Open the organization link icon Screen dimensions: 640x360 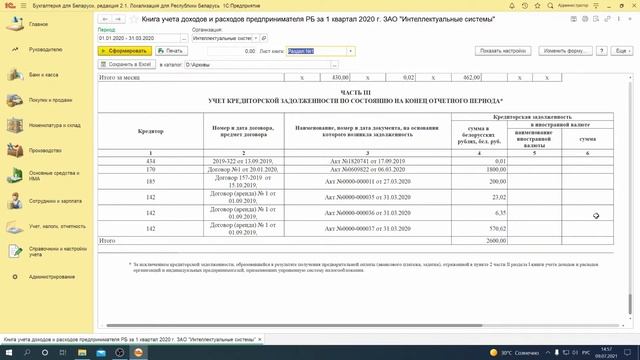tap(264, 38)
